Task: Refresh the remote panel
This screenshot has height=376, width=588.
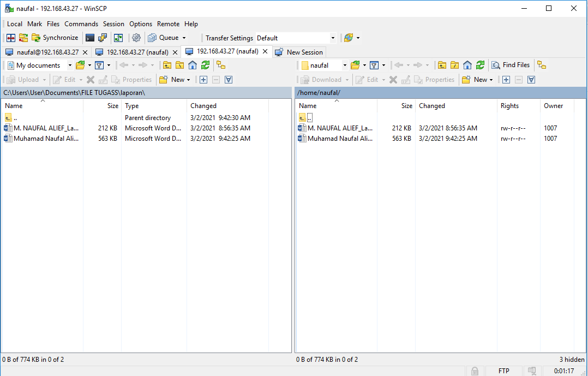Action: click(480, 65)
